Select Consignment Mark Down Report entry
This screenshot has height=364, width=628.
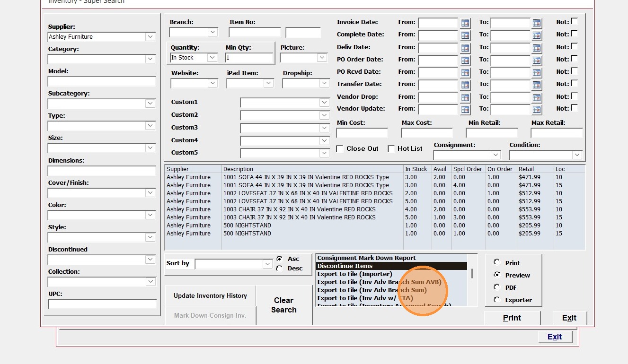point(367,258)
